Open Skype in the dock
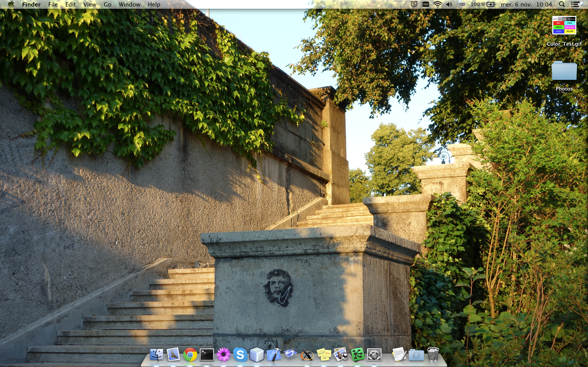 coord(240,355)
